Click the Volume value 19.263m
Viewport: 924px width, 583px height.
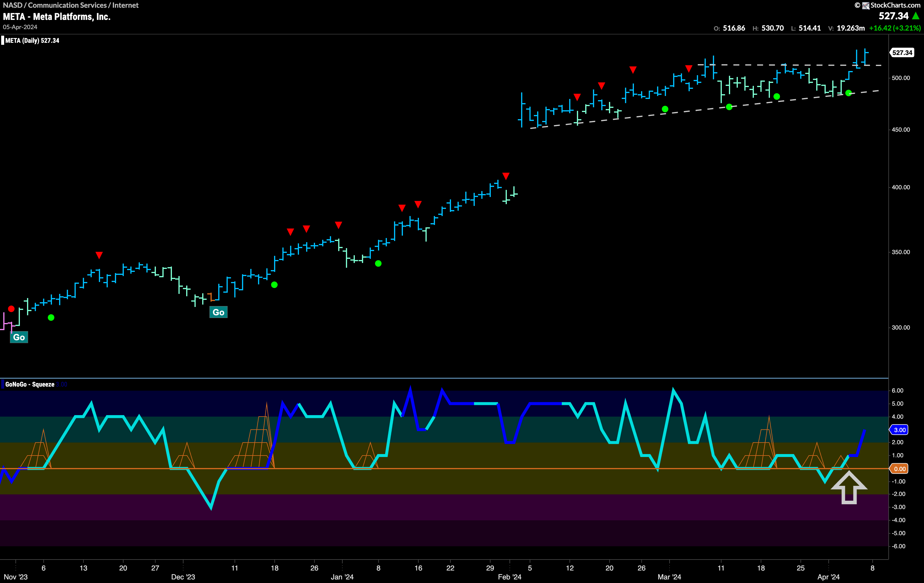(851, 28)
